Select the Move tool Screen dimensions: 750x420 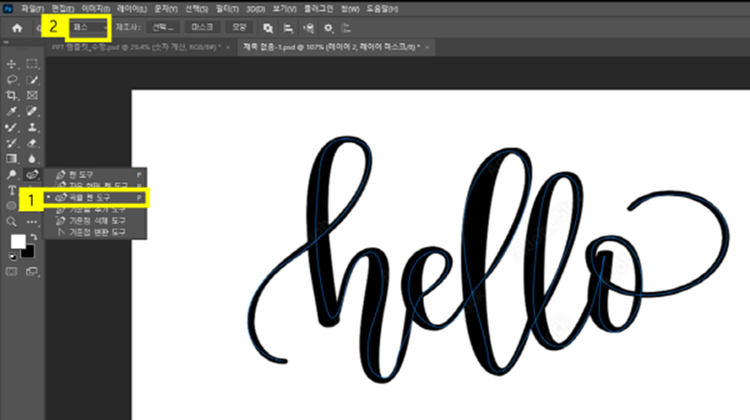11,64
